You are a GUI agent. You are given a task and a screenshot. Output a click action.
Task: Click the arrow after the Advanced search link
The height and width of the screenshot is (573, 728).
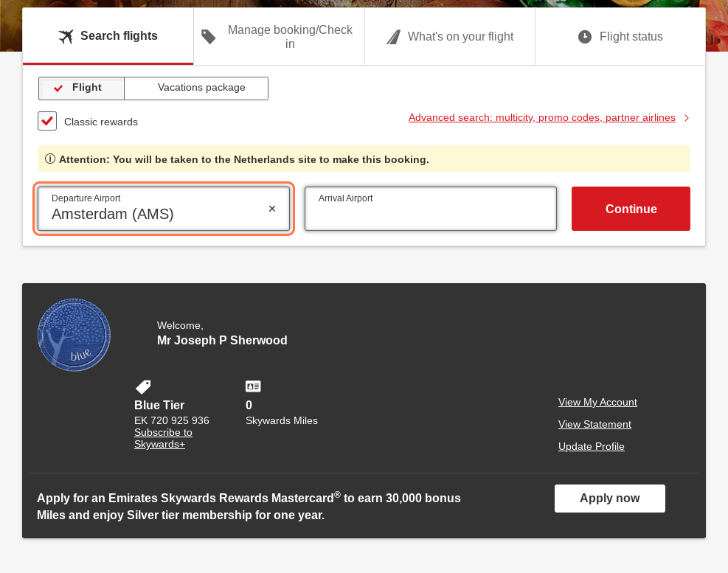687,118
